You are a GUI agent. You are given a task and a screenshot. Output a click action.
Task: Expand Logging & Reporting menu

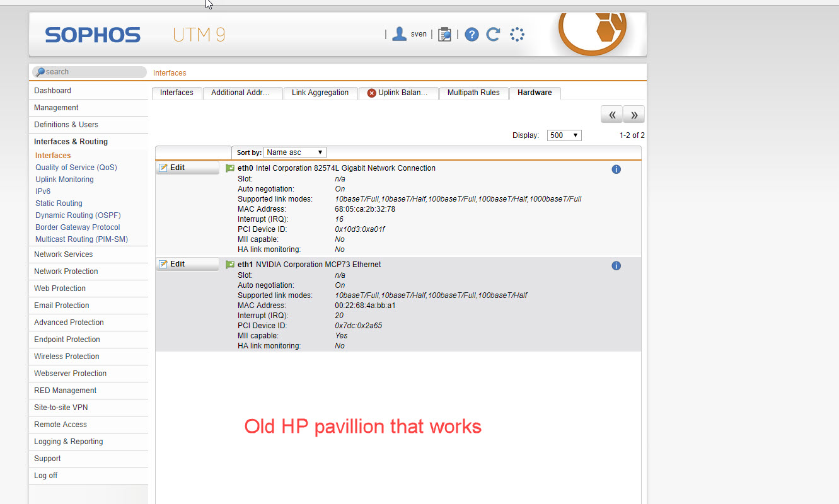point(88,442)
